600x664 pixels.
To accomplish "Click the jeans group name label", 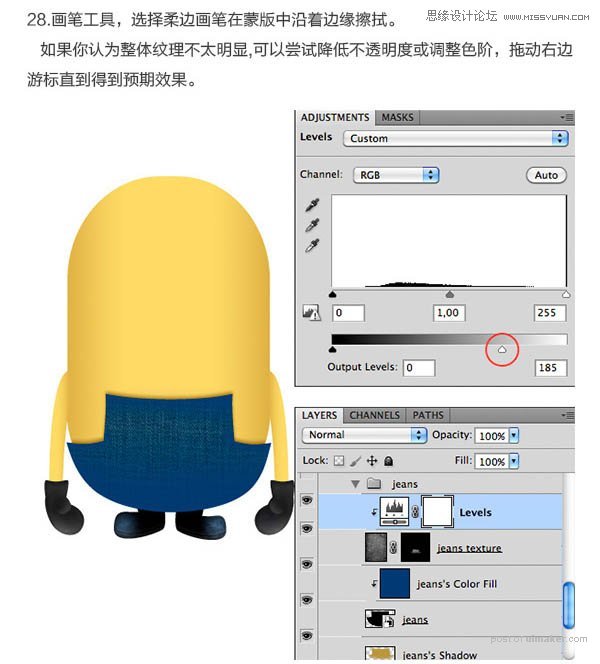I will click(405, 484).
